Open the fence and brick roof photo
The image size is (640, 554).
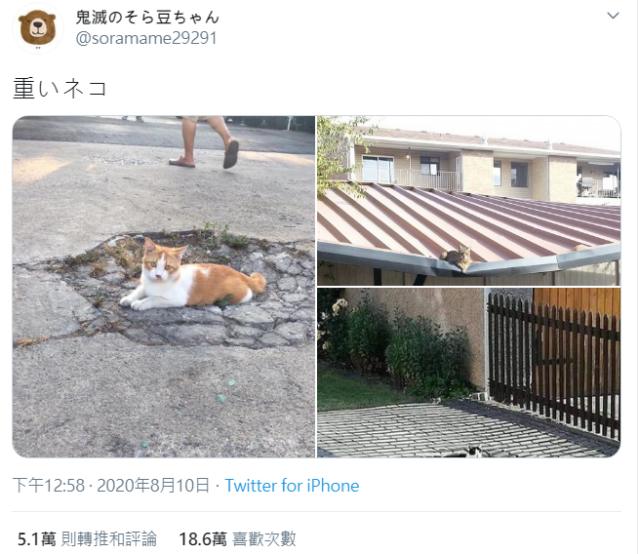pyautogui.click(x=469, y=373)
